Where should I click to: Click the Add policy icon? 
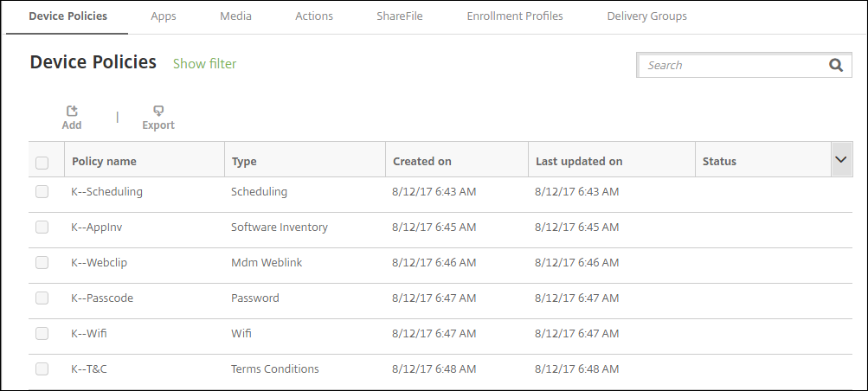pyautogui.click(x=72, y=112)
